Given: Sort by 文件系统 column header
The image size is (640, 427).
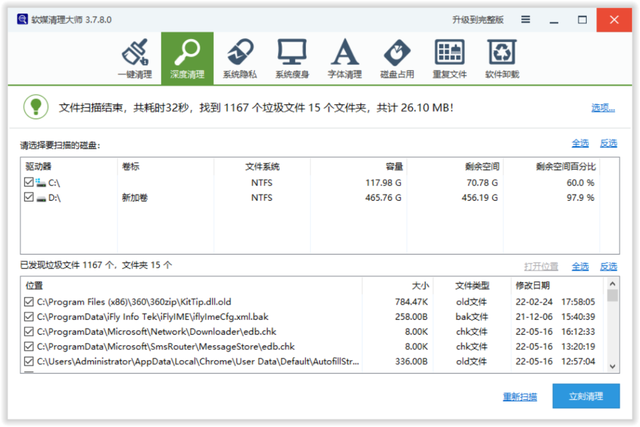Looking at the screenshot, I should 262,166.
